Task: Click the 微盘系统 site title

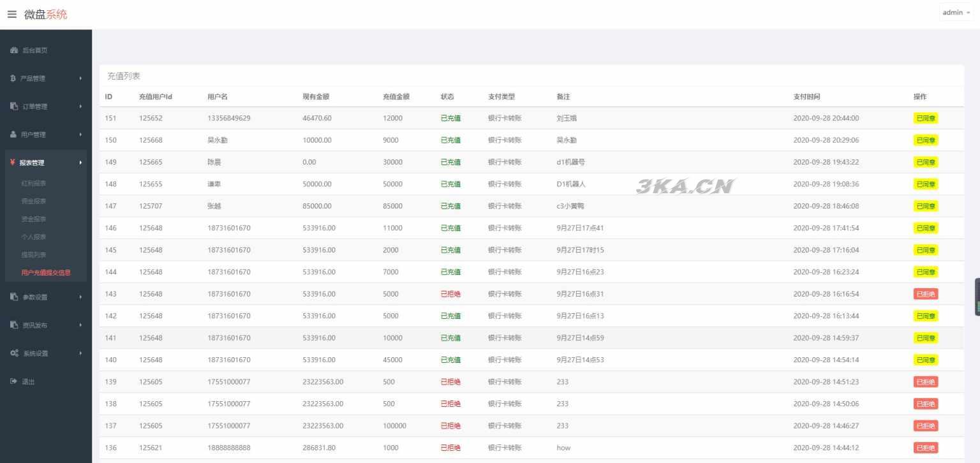Action: [45, 15]
